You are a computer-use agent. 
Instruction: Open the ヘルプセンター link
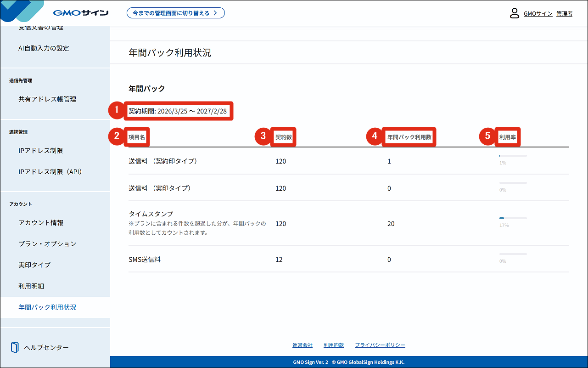(46, 348)
